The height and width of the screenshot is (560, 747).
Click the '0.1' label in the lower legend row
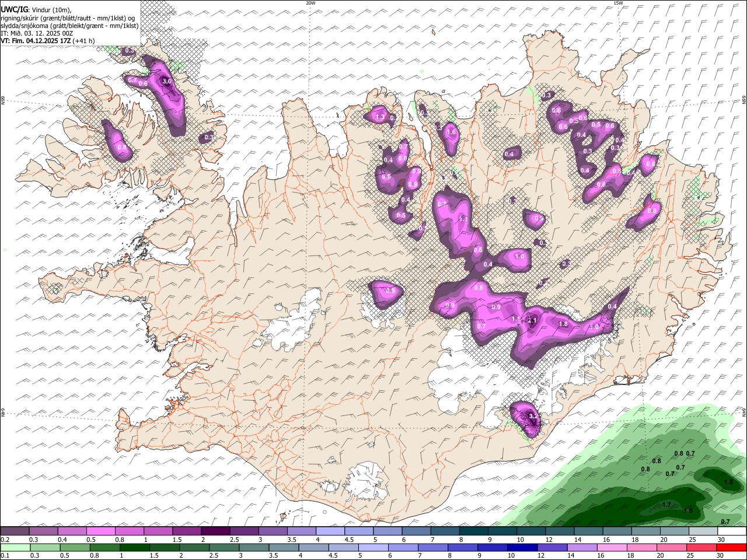pyautogui.click(x=5, y=555)
